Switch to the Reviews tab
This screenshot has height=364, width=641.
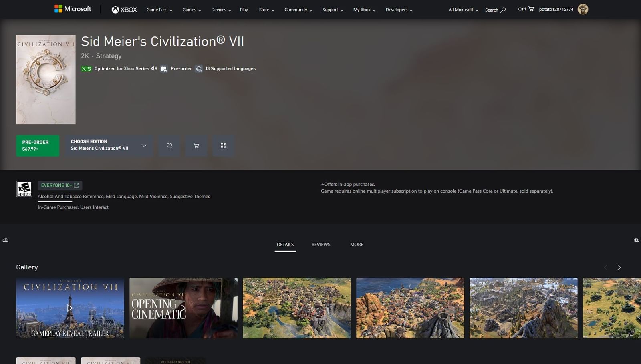click(320, 244)
